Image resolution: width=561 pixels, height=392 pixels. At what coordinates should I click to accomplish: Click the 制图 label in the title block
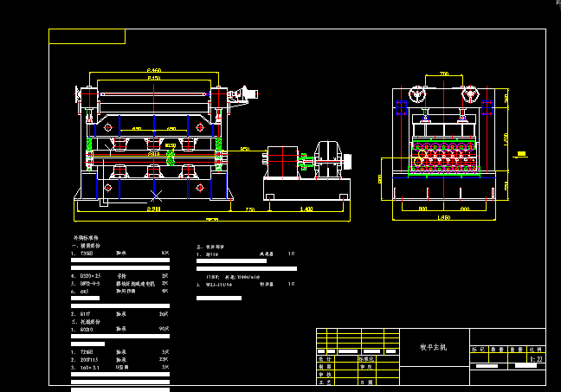coord(326,367)
